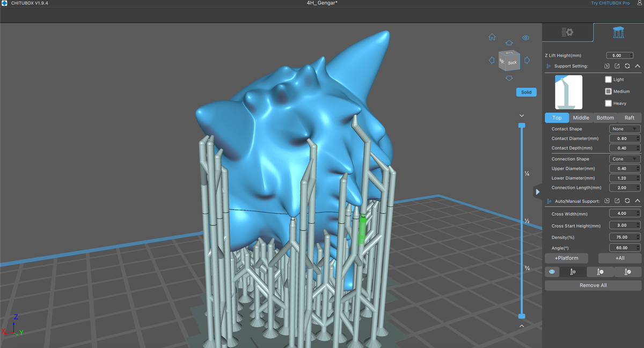
Task: Open the supports tab with pillar icon
Action: click(x=618, y=32)
